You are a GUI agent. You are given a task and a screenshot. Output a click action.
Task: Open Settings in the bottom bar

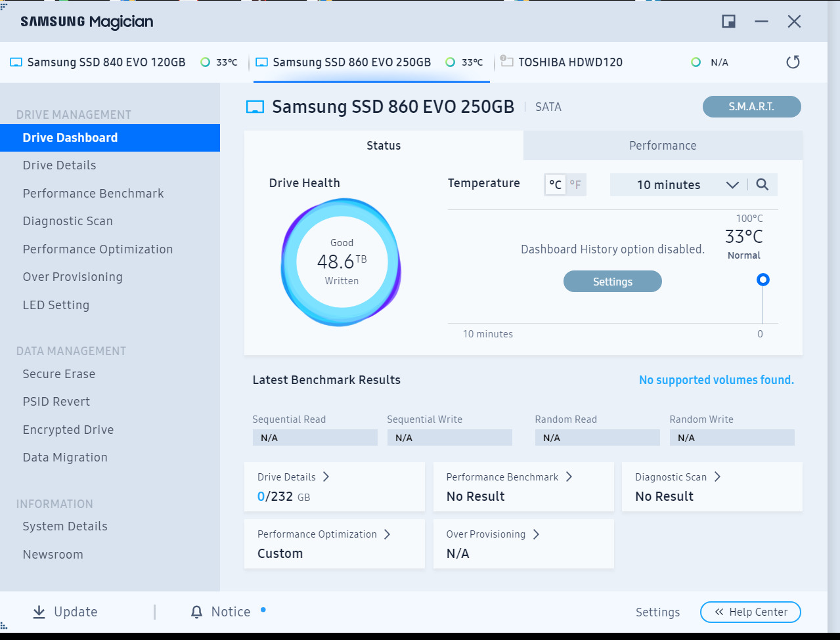[x=657, y=612]
